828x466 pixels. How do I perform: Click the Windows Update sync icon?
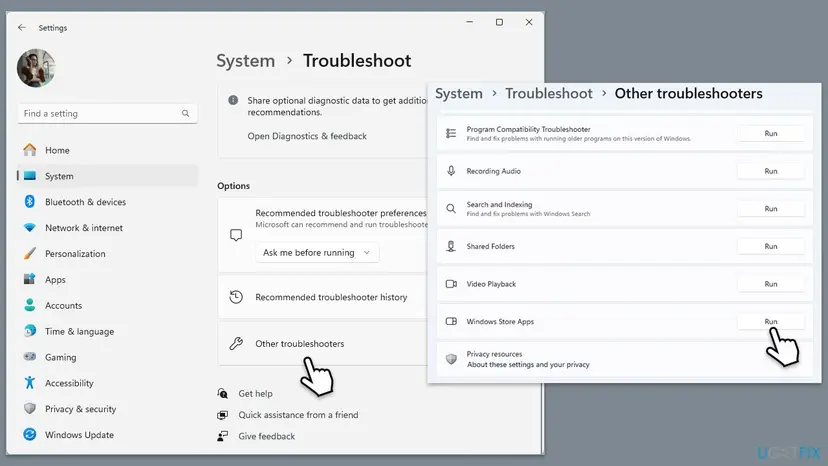30,434
